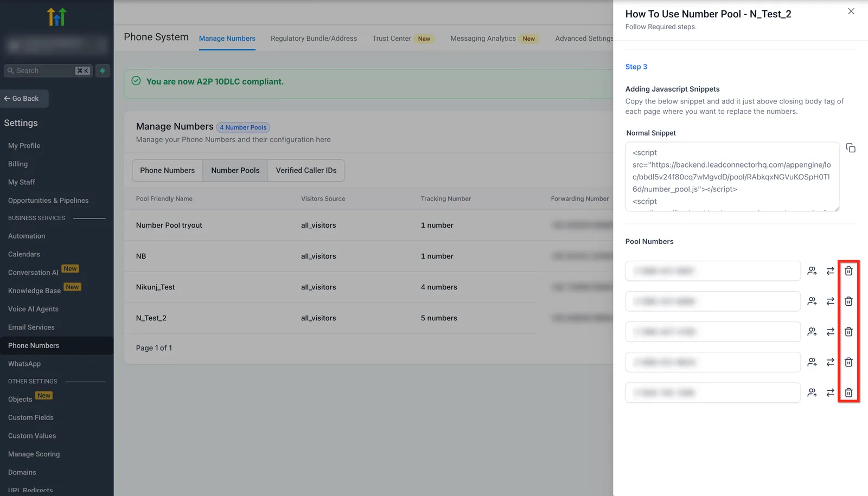Click in the sidebar Search field
The height and width of the screenshot is (496, 868).
[48, 70]
